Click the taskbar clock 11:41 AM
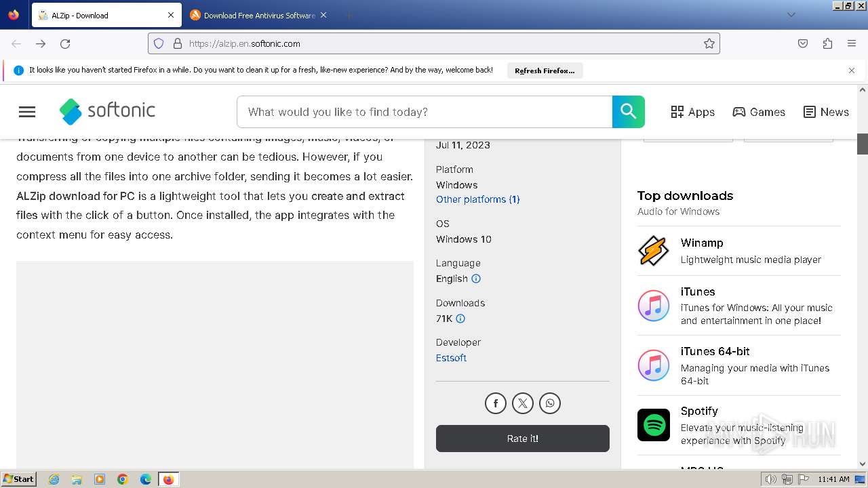Screen dimensions: 868x488 click(834, 479)
